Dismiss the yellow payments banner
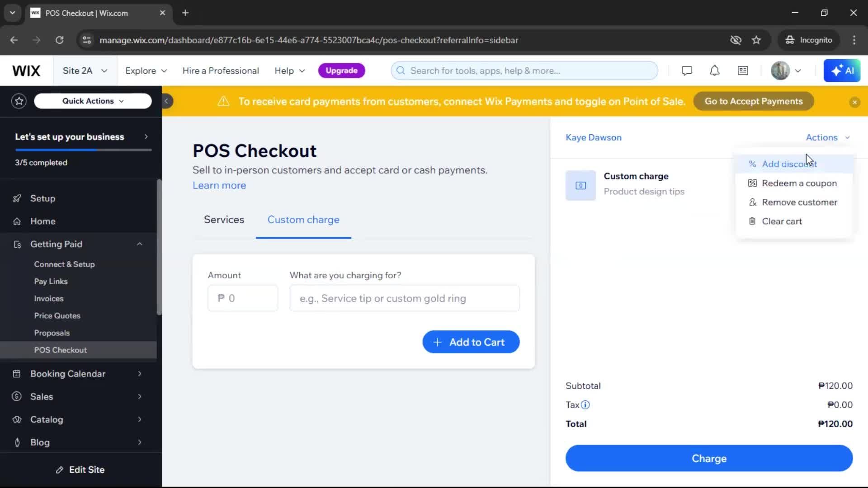This screenshot has width=868, height=488. 854,102
